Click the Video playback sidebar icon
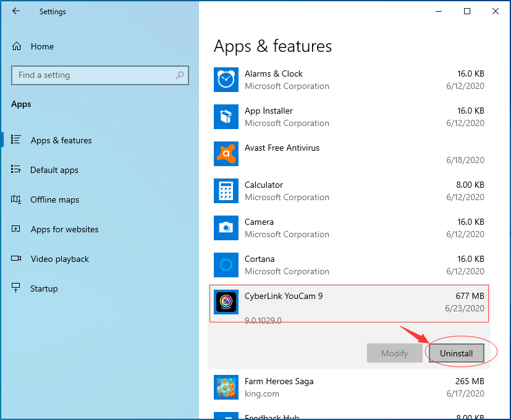511x420 pixels. click(16, 258)
